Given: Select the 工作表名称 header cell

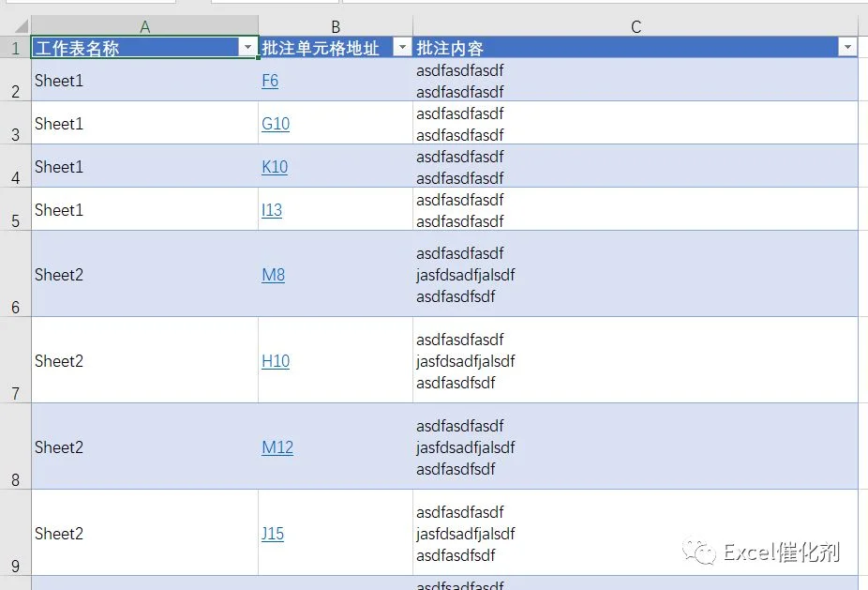Looking at the screenshot, I should pos(144,48).
